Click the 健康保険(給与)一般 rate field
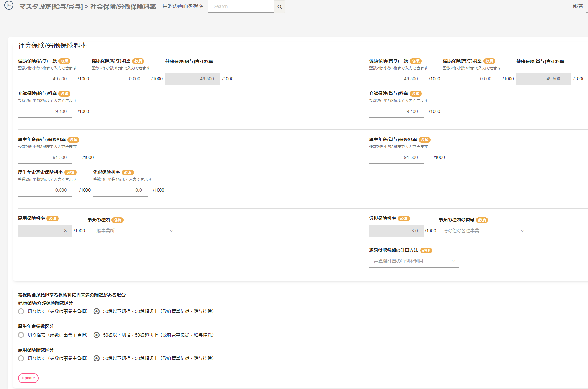 45,79
